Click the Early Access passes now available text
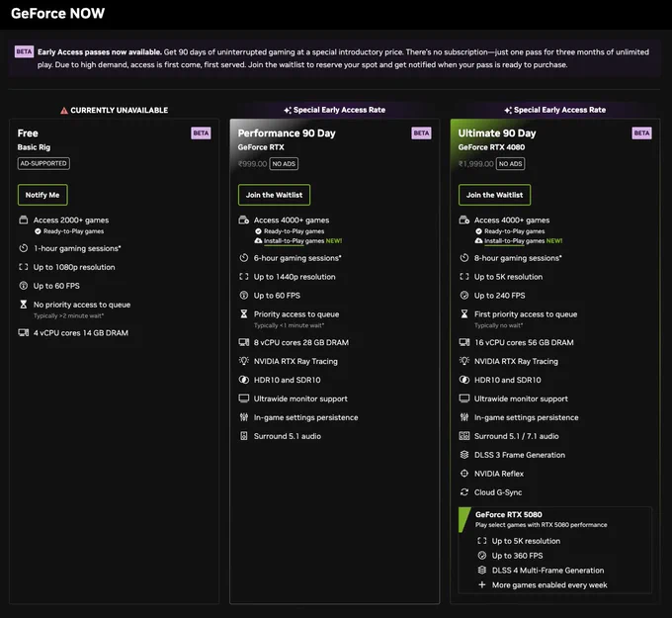The height and width of the screenshot is (618, 672). coord(100,51)
